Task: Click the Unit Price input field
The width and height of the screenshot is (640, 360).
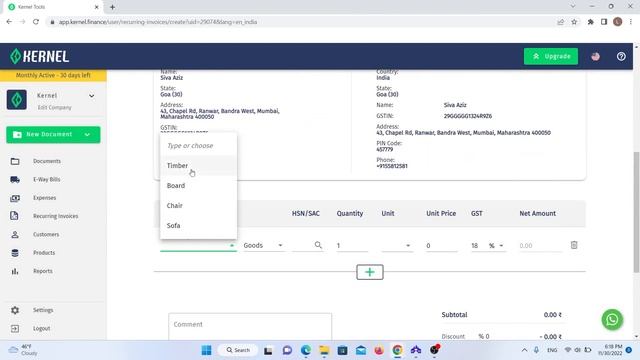Action: point(442,245)
